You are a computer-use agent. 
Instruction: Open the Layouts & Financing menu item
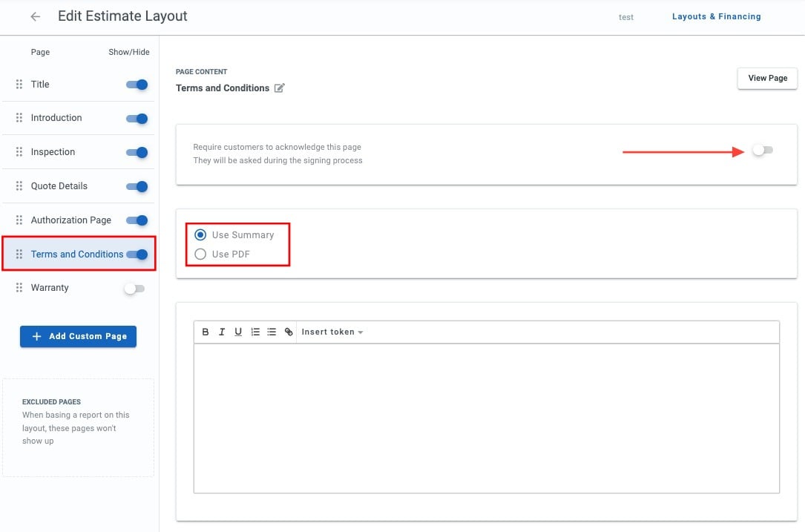coord(716,16)
